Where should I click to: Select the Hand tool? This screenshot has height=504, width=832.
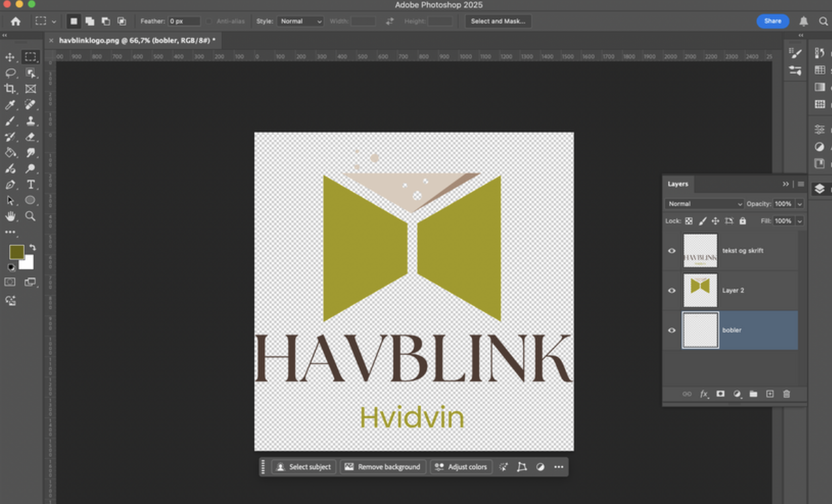point(10,216)
